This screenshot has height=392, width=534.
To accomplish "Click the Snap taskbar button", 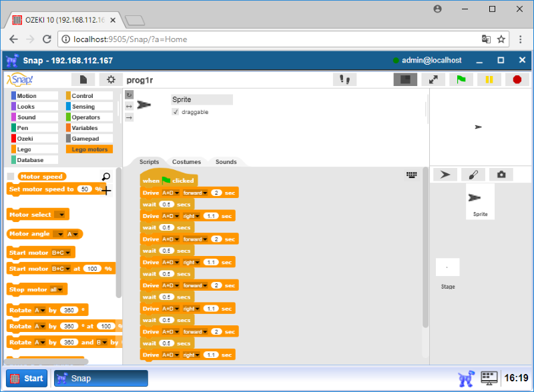I will tap(101, 379).
